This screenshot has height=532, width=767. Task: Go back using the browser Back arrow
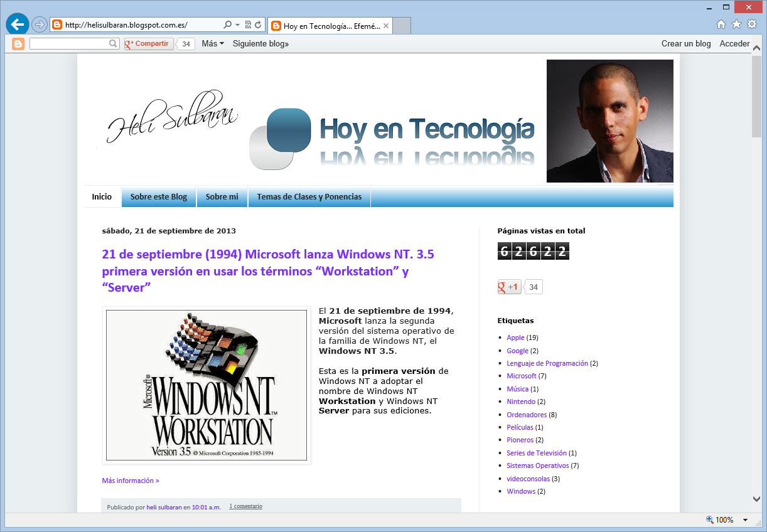point(17,24)
